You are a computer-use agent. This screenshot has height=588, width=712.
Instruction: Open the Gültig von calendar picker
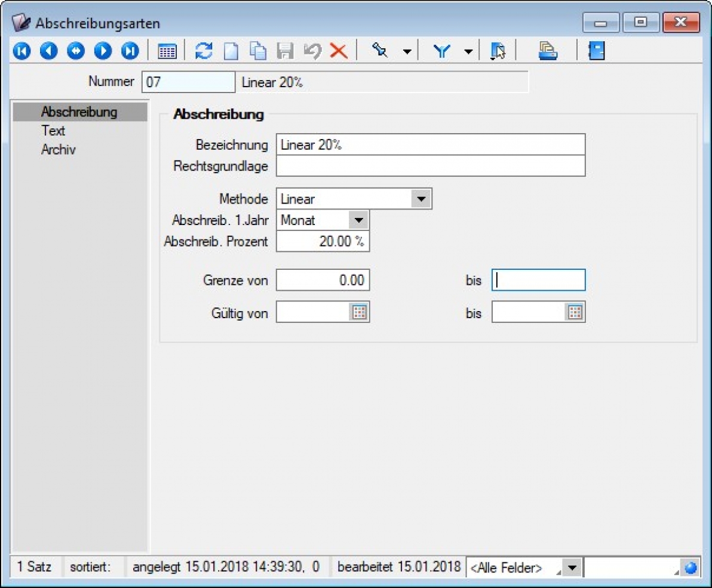[x=359, y=312]
